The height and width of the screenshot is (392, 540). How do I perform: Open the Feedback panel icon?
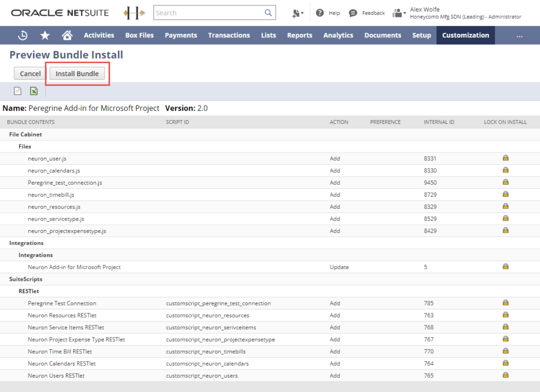353,13
